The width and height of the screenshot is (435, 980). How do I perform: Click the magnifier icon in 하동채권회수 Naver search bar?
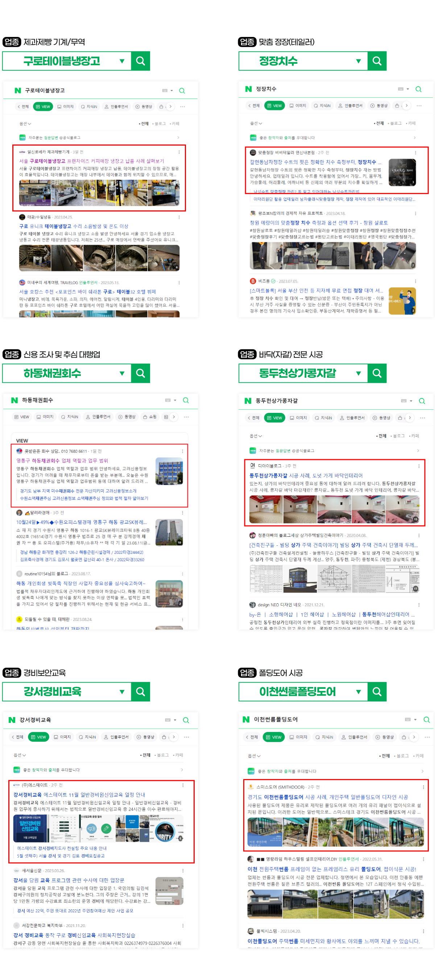pyautogui.click(x=186, y=400)
